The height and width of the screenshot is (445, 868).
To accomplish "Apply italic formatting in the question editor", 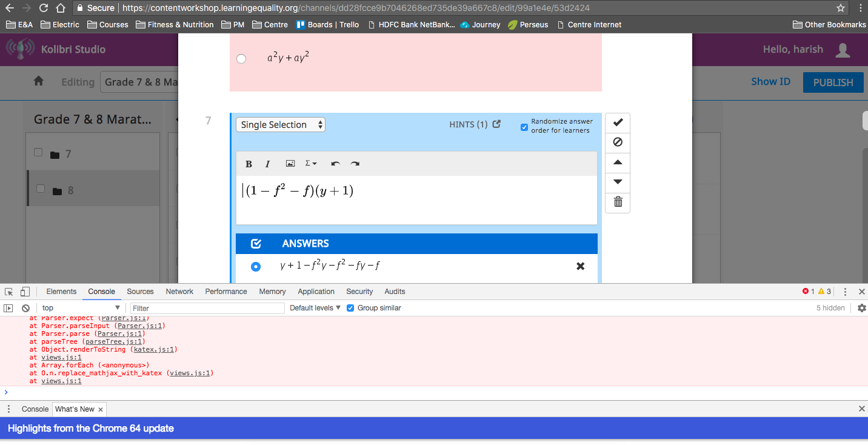I will (x=267, y=164).
